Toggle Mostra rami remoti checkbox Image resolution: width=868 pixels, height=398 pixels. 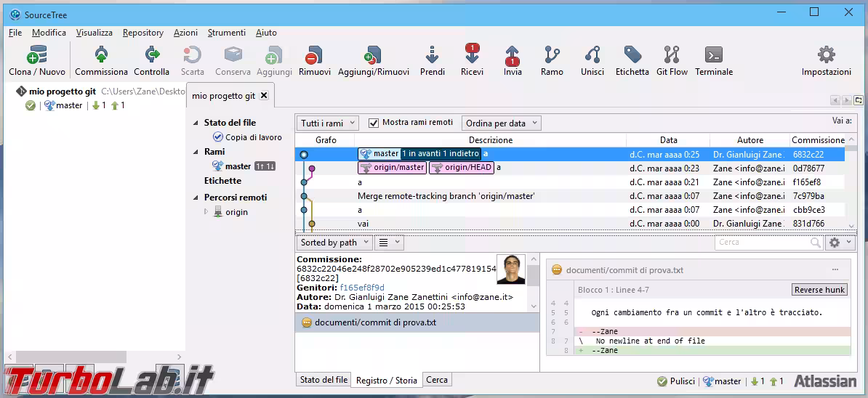pos(374,123)
